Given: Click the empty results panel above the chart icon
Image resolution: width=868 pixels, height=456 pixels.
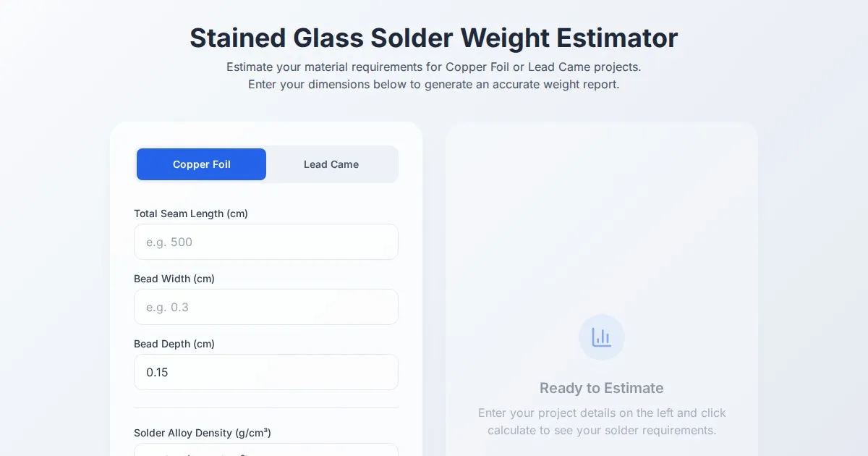Looking at the screenshot, I should [601, 217].
